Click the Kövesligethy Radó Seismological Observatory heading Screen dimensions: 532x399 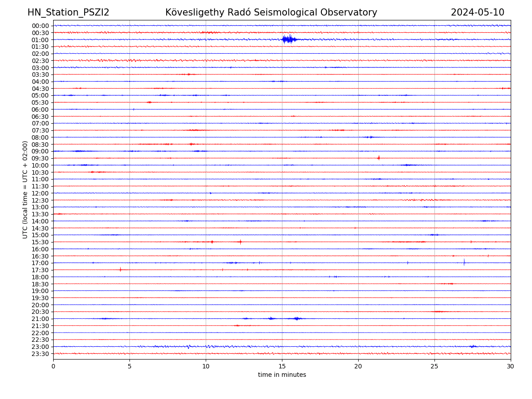point(271,13)
